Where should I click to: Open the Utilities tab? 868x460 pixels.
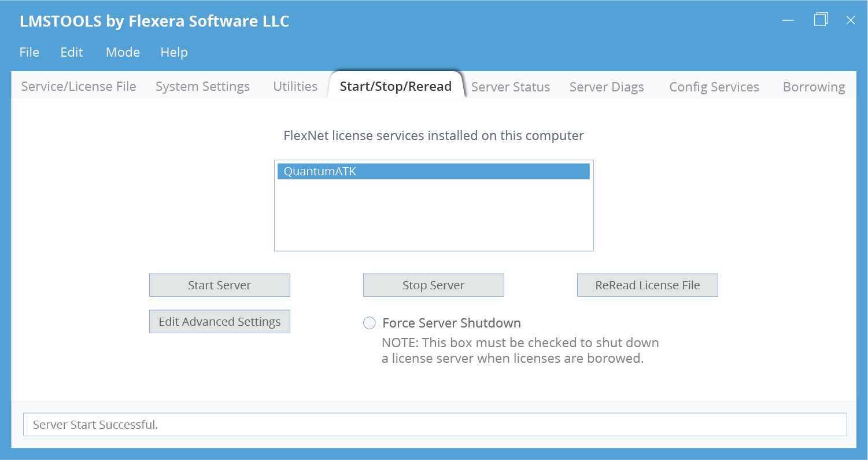pyautogui.click(x=296, y=87)
